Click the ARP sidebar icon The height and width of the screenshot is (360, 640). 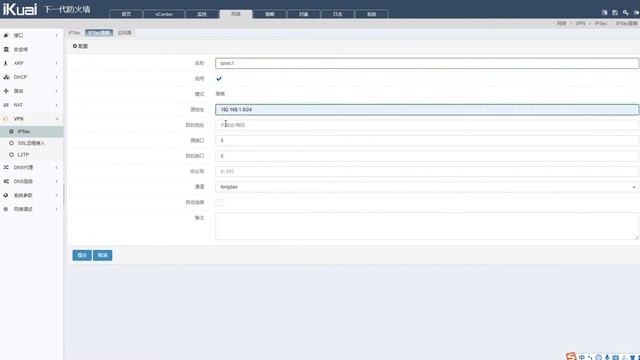click(x=6, y=63)
